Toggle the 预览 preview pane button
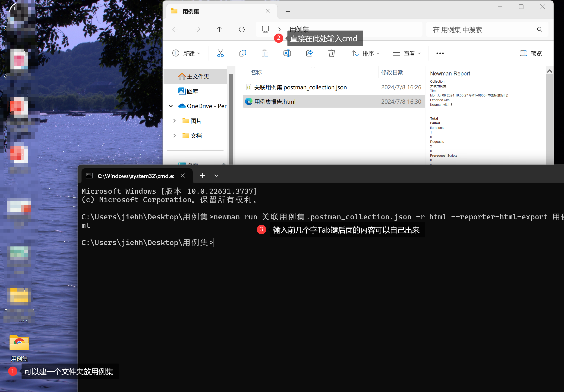Screen dimensions: 564x392 [x=531, y=53]
